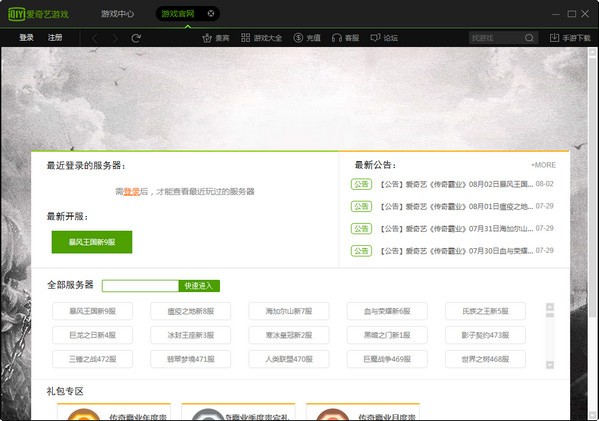Click server list scroll down arrow
Viewport: 599px width, 421px height.
550,365
